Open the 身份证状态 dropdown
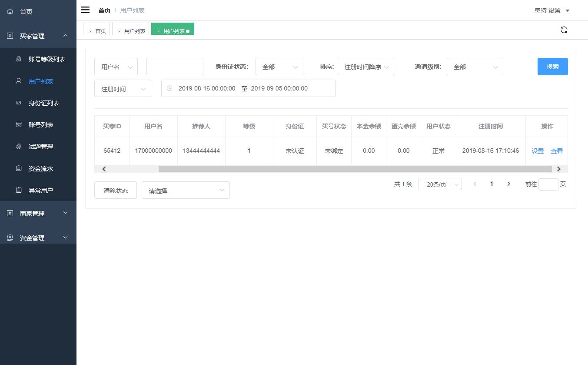Screen dimensions: 588x365 coord(279,67)
